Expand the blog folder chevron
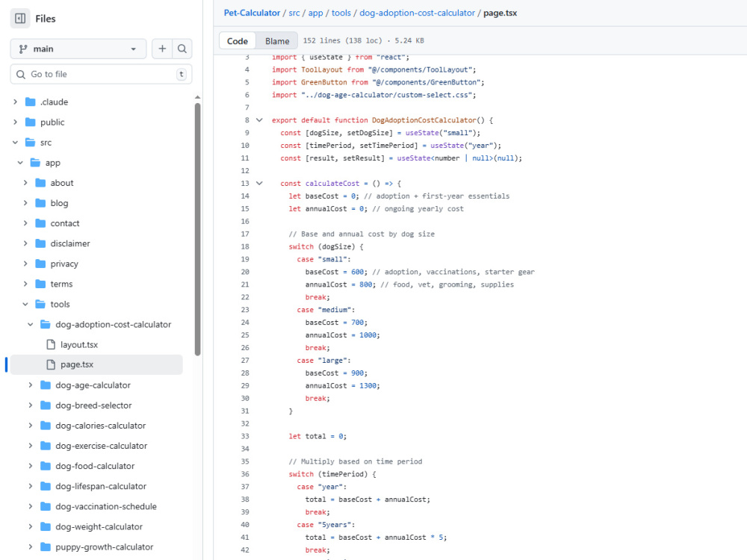Image resolution: width=747 pixels, height=560 pixels. [x=25, y=203]
